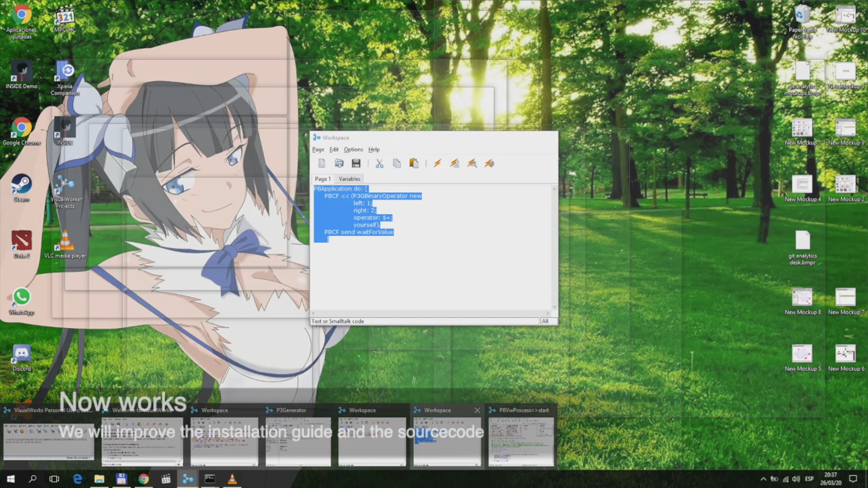Click the code line 'PBCF send waitForValue'
Viewport: 868px width, 488px height.
coord(359,232)
